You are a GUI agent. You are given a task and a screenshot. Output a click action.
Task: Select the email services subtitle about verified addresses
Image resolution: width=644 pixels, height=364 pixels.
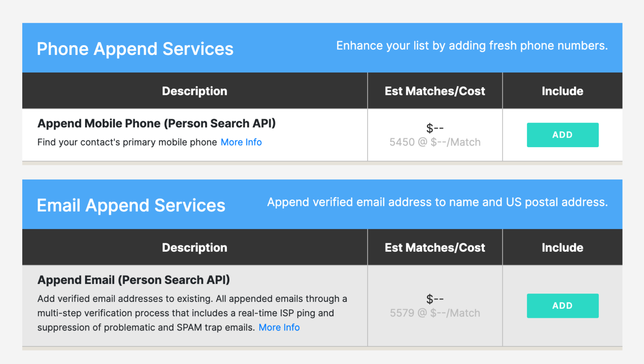pyautogui.click(x=437, y=202)
